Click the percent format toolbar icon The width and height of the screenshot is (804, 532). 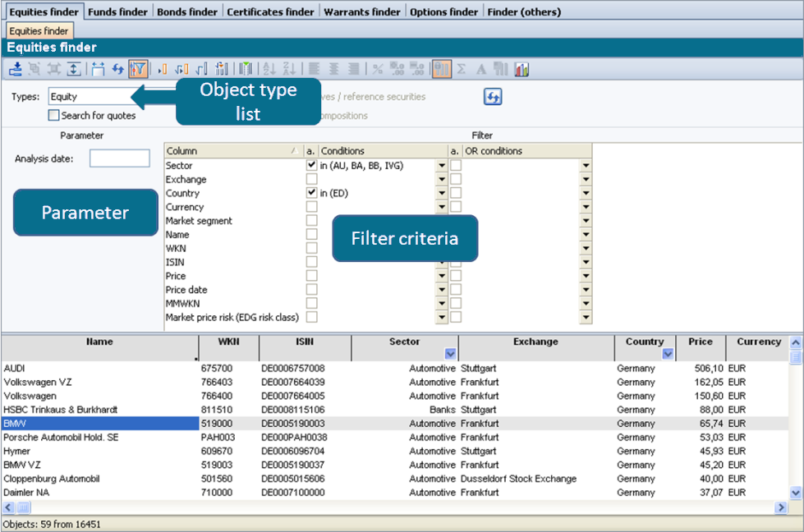tap(378, 70)
